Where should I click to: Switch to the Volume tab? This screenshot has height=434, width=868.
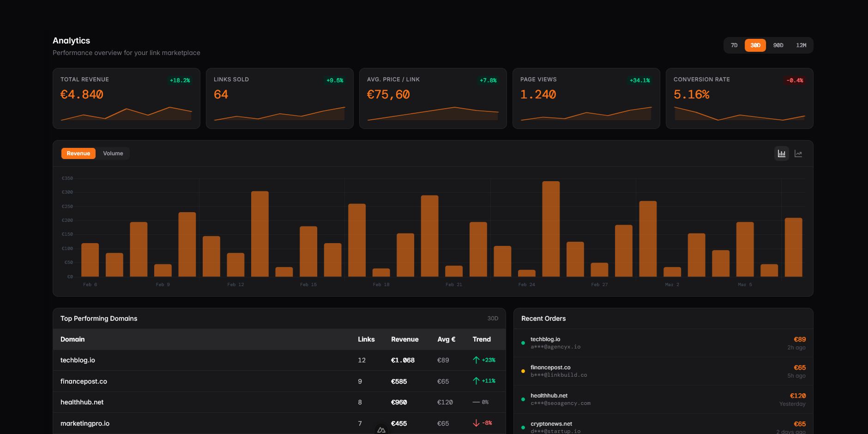tap(113, 153)
